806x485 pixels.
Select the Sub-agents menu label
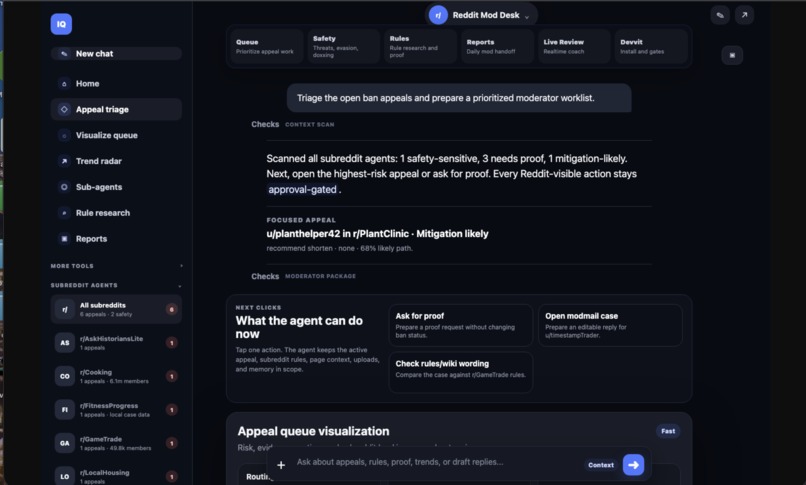pos(99,187)
